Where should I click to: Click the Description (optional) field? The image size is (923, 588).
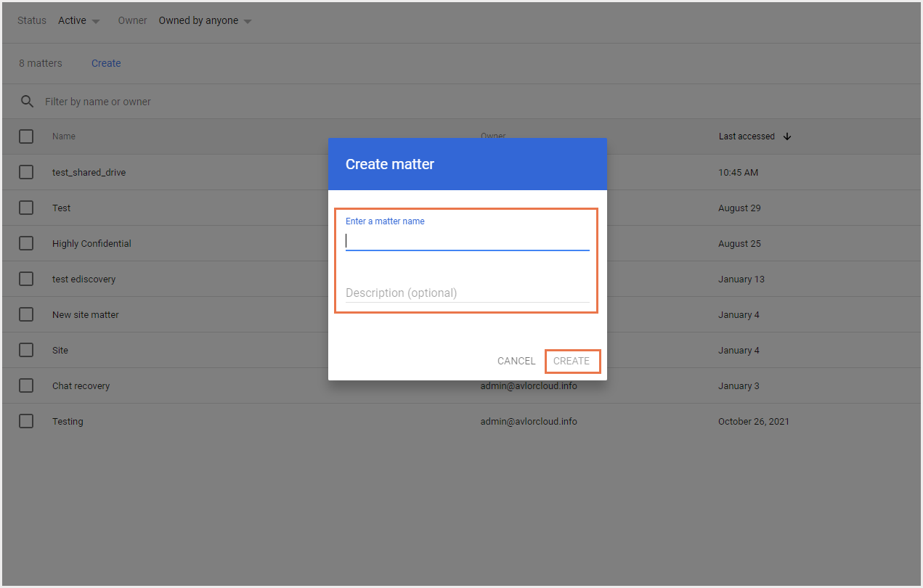point(467,293)
